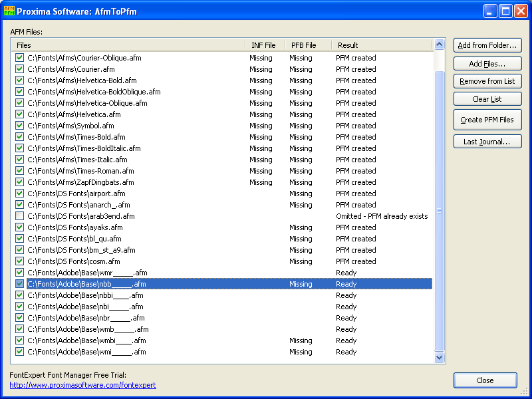Open Last Journal

click(487, 142)
